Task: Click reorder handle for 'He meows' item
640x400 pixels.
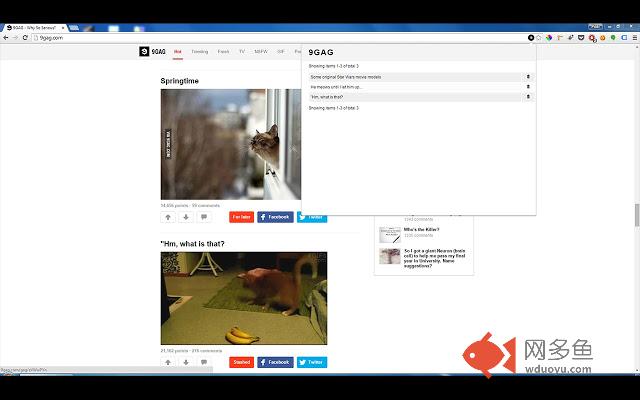Action: click(x=528, y=87)
